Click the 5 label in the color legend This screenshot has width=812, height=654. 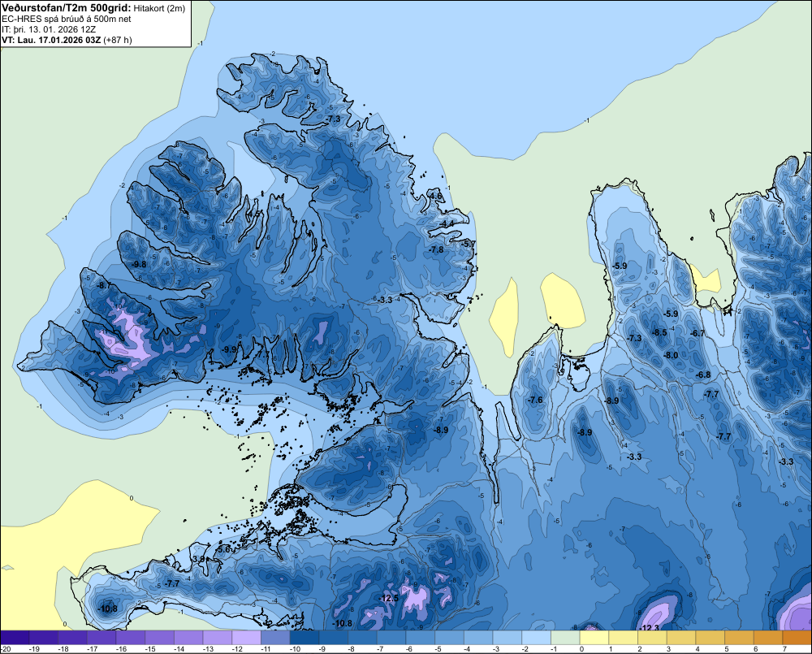click(x=727, y=649)
